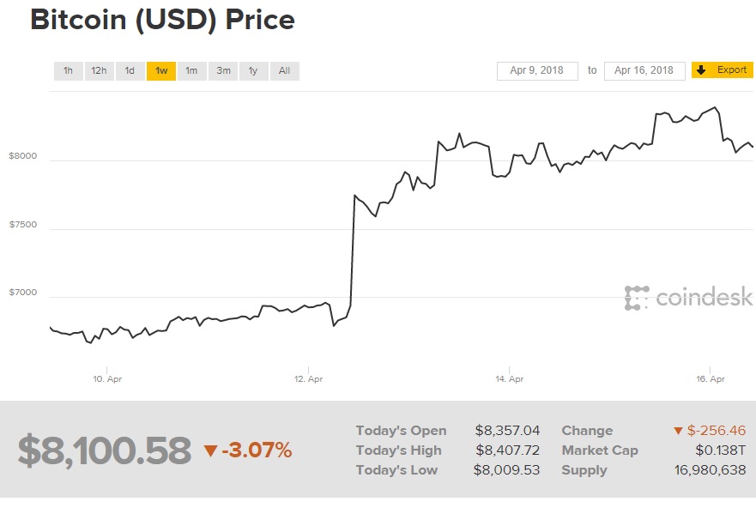
Task: Click the download arrow icon on Export
Action: [701, 70]
